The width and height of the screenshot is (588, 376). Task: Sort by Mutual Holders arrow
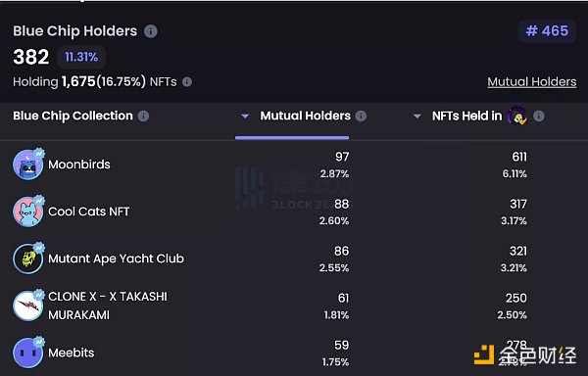(x=245, y=117)
